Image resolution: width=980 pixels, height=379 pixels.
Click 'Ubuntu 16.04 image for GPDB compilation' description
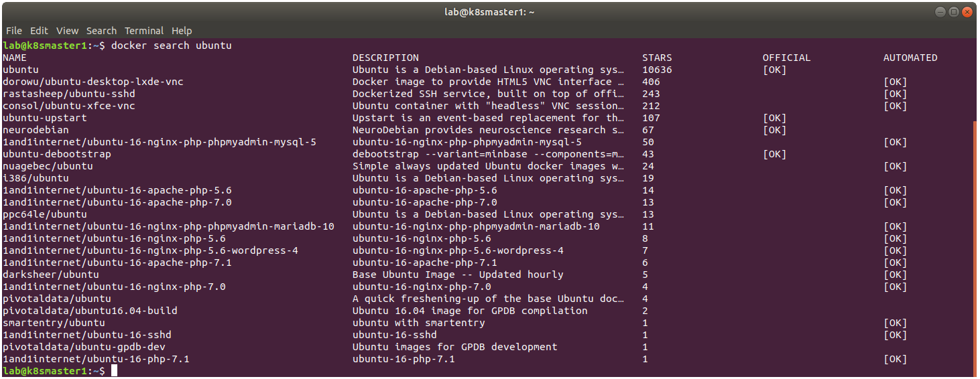click(x=470, y=311)
